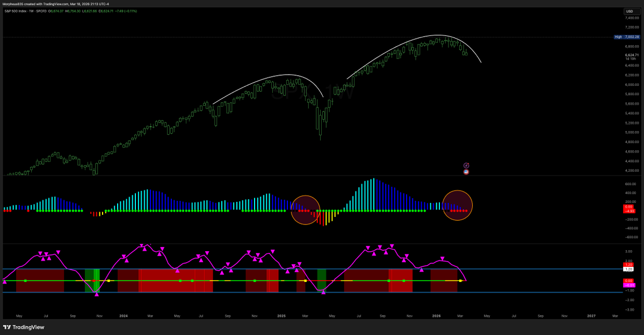This screenshot has width=644, height=335.
Task: Click the 6,000.00 price axis label
Action: click(632, 85)
